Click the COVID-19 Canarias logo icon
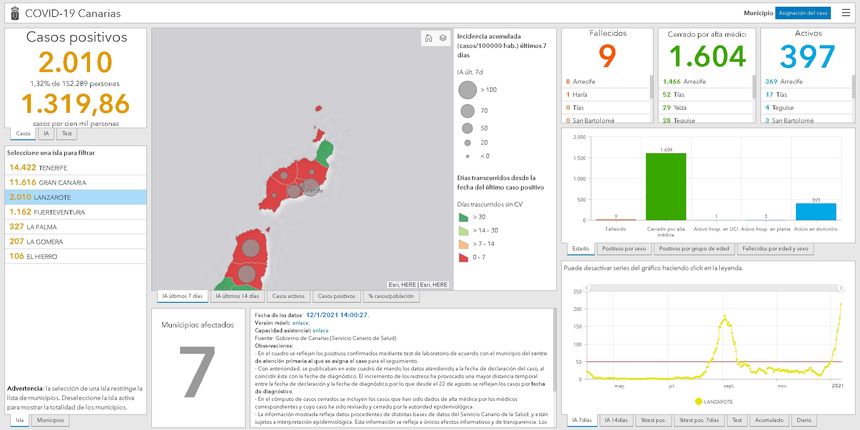This screenshot has width=860, height=430. (13, 13)
